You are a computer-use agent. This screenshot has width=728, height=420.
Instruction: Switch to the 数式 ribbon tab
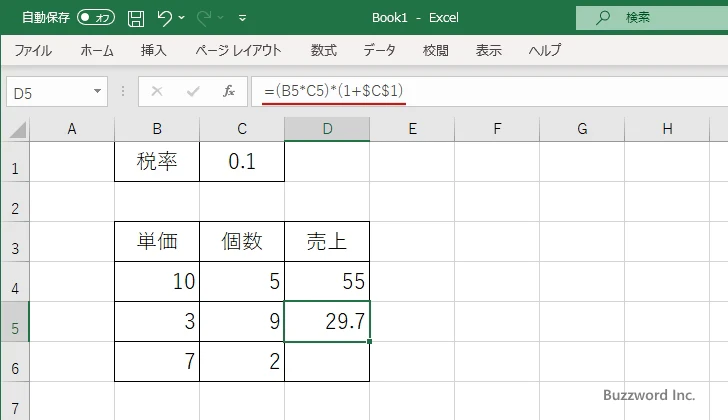(323, 50)
